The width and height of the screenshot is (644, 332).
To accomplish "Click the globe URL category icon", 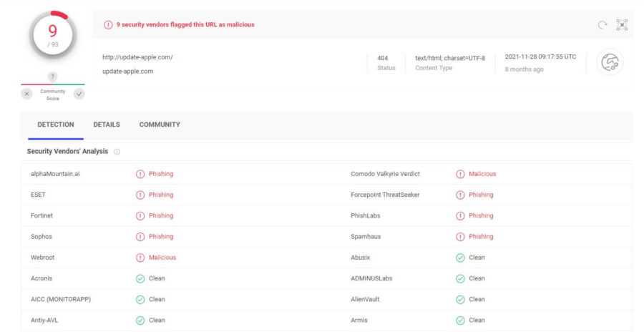I will pyautogui.click(x=610, y=63).
